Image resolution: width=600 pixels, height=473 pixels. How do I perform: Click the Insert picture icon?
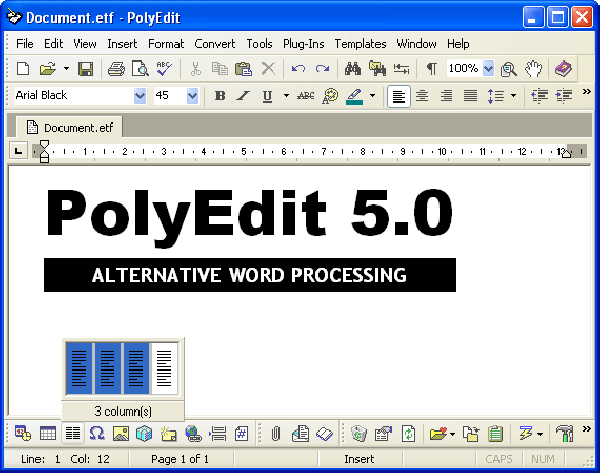pos(121,434)
